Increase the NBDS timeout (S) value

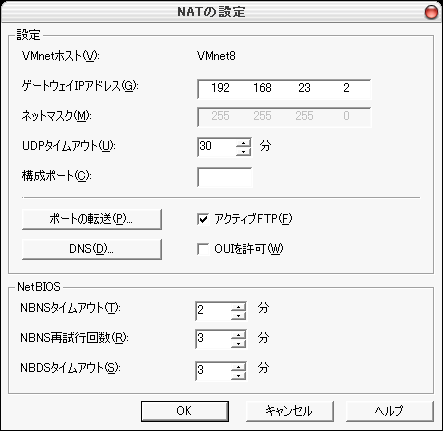[238, 367]
